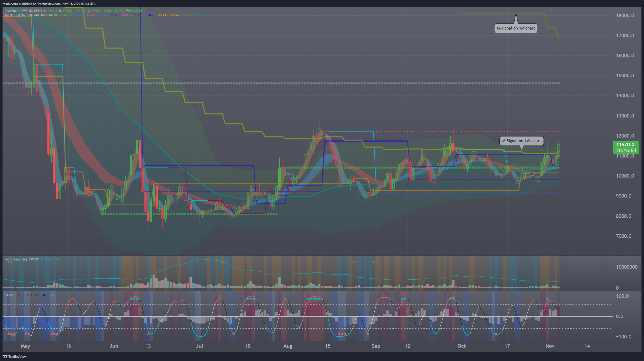
Task: Click the M-Signal on 1W chart callout
Action: 522,141
